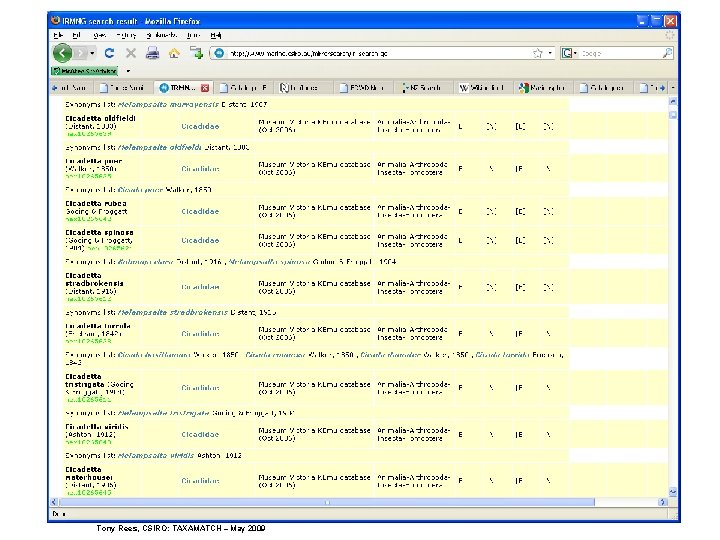Click inside the Google search box
Viewport: 720px width, 540px height.
click(620, 53)
